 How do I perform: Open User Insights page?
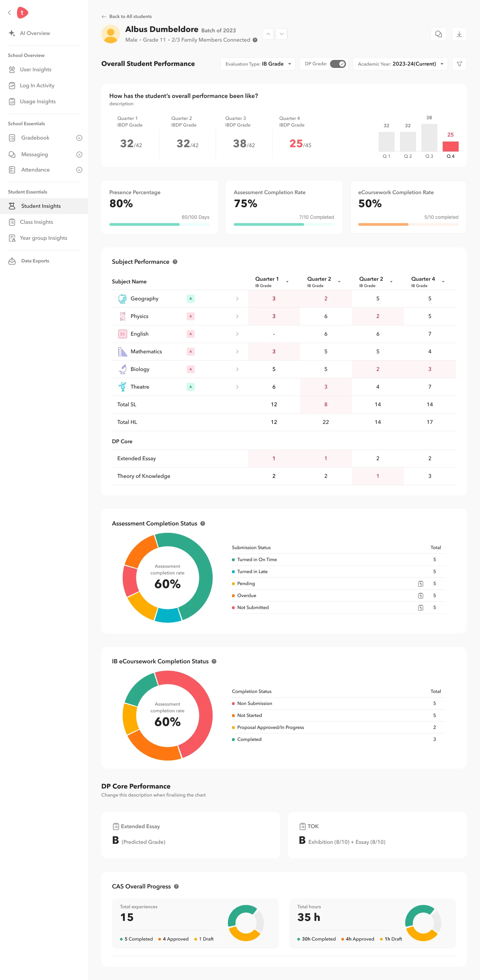coord(36,70)
